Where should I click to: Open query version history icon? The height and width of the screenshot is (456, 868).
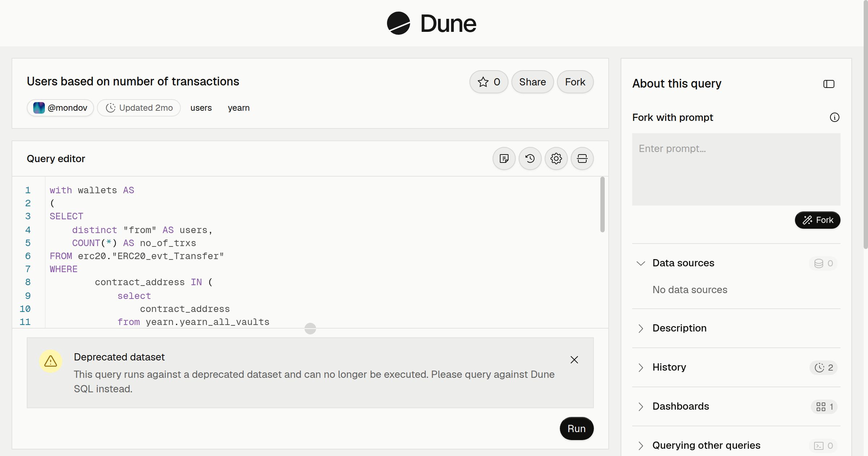pyautogui.click(x=530, y=159)
